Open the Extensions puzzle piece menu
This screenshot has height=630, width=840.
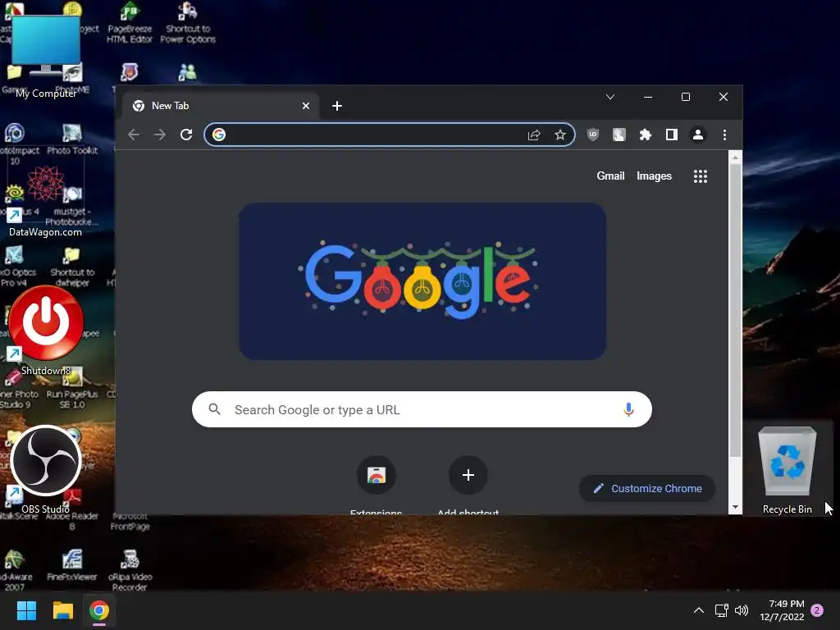pos(645,135)
